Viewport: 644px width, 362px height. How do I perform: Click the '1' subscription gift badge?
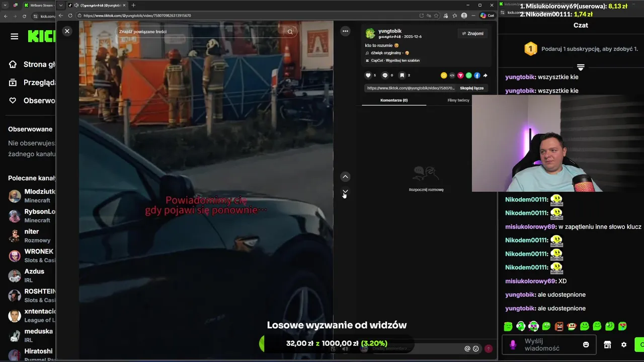530,49
